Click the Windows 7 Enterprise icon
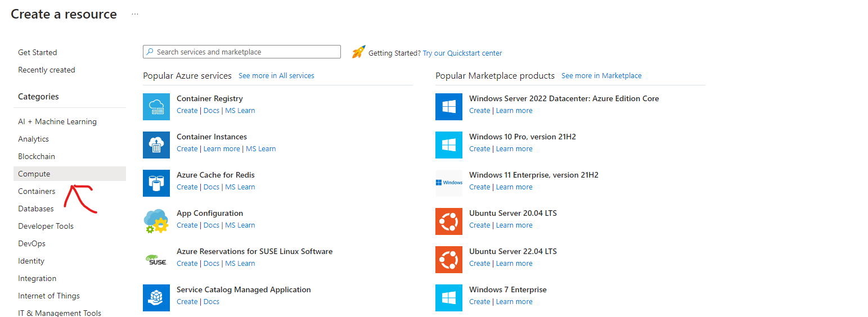The width and height of the screenshot is (868, 317). tap(449, 298)
